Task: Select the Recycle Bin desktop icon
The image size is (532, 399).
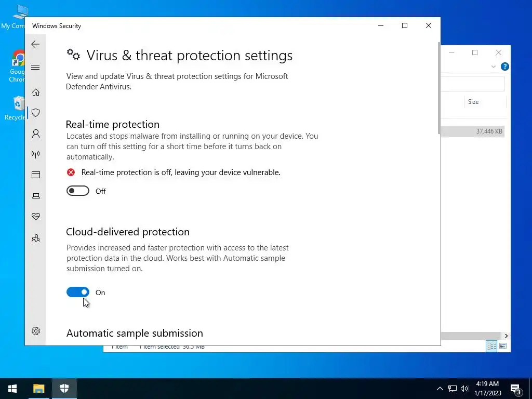Action: 16,109
